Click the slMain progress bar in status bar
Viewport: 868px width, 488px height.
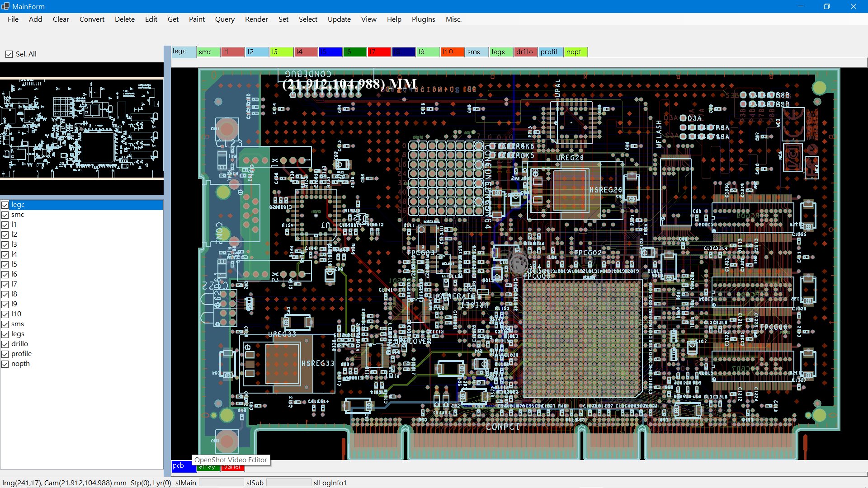pos(222,483)
